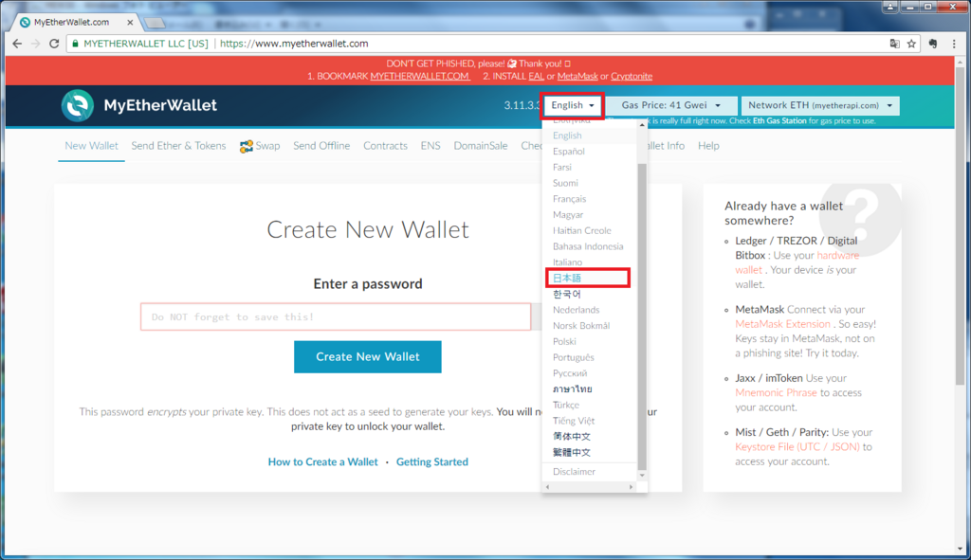Viewport: 971px width, 560px height.
Task: Click the language list vertical scrollbar
Action: [x=642, y=316]
